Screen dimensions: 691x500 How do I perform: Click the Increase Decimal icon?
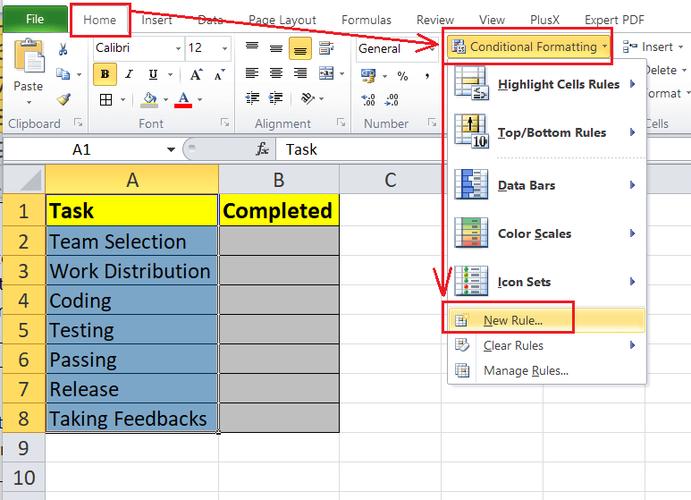[368, 100]
